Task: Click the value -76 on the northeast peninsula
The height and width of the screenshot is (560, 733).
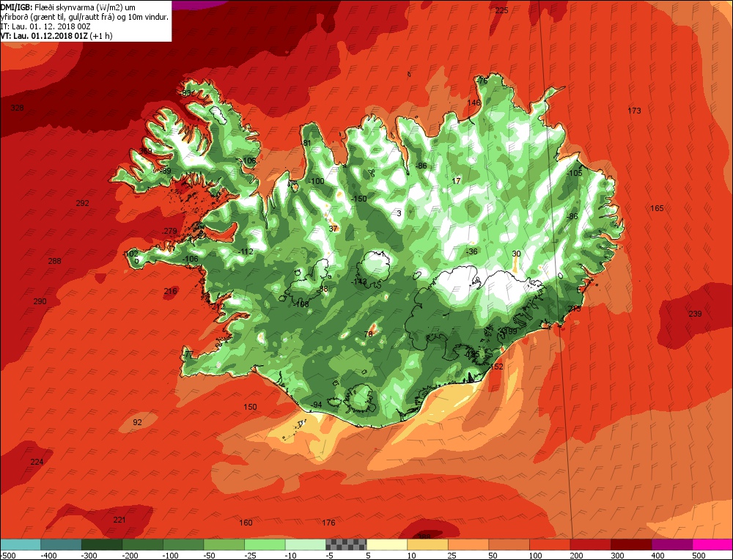Action: (x=482, y=81)
